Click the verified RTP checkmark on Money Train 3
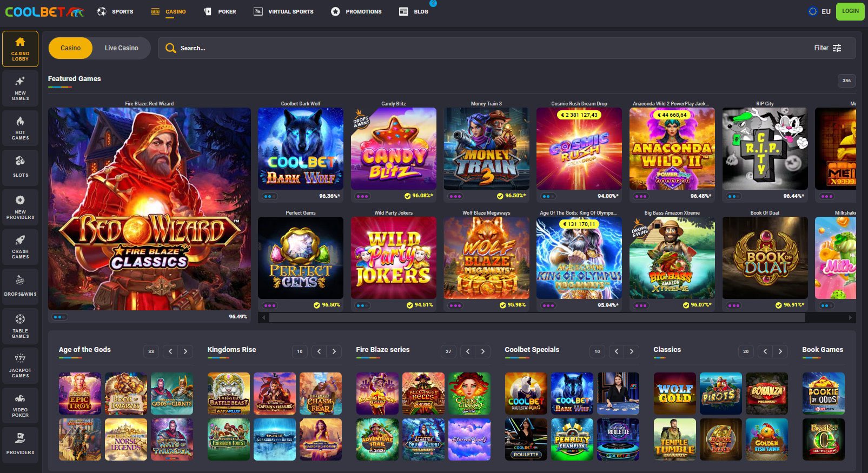This screenshot has width=868, height=473. 500,196
